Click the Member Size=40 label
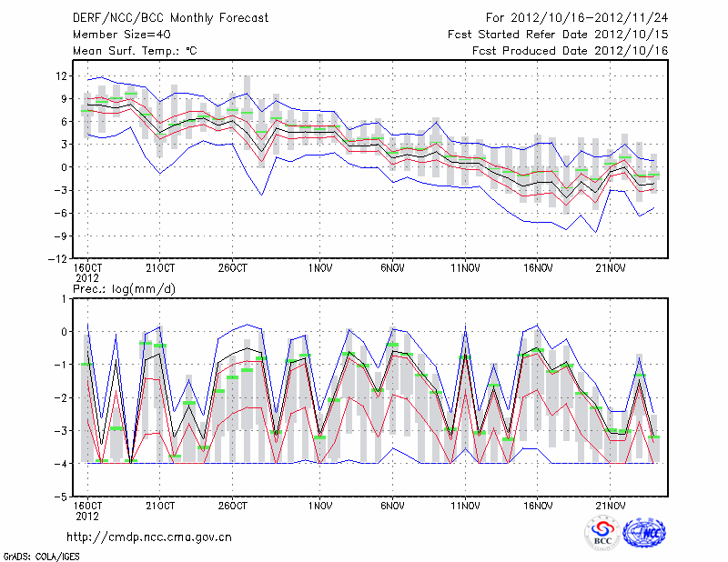 tap(115, 34)
